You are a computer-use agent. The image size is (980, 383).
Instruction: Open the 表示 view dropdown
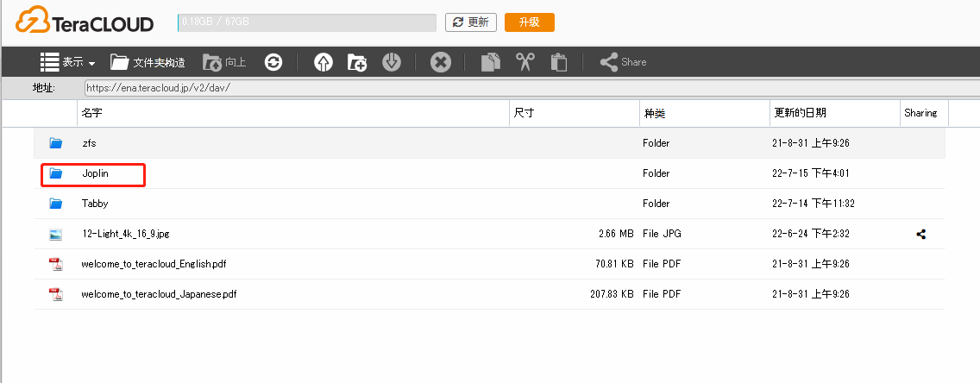67,62
